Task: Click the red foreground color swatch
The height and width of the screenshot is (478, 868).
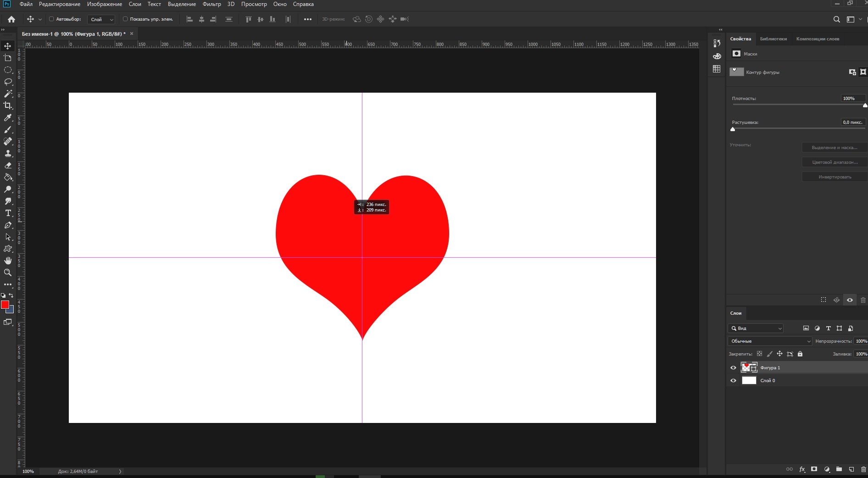Action: point(5,305)
